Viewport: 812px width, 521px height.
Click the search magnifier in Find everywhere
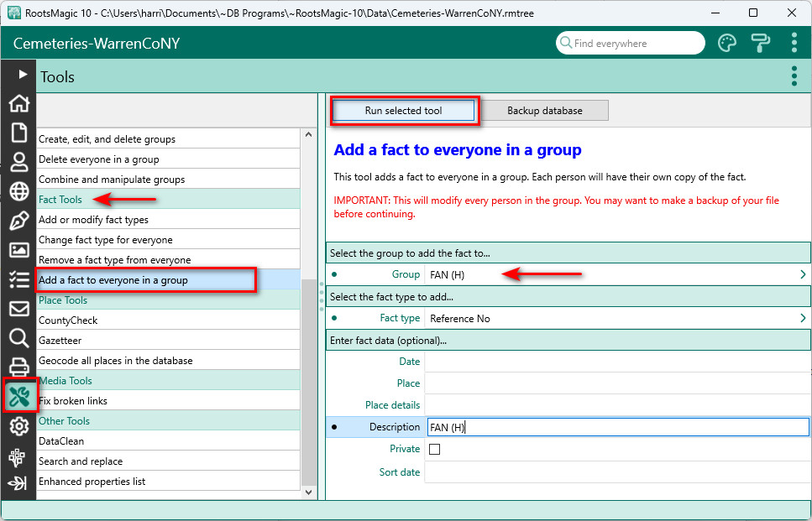[566, 43]
